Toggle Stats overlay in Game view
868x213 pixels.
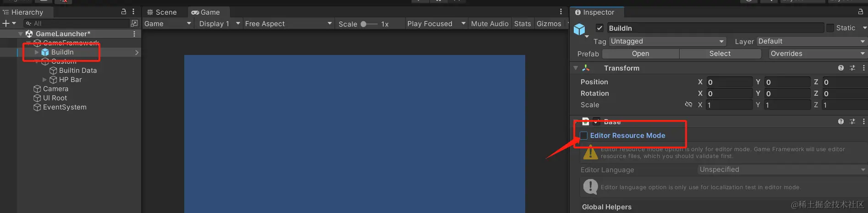click(x=522, y=24)
